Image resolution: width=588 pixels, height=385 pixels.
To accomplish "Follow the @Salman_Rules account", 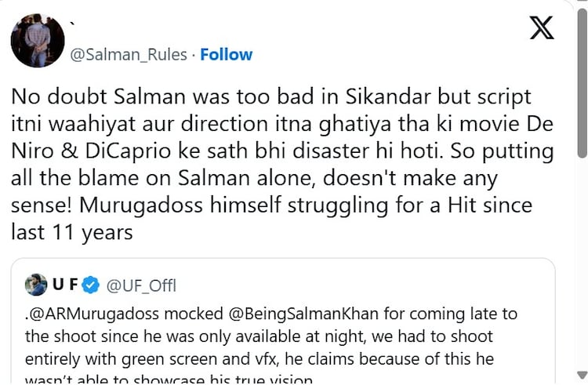I will pos(226,54).
